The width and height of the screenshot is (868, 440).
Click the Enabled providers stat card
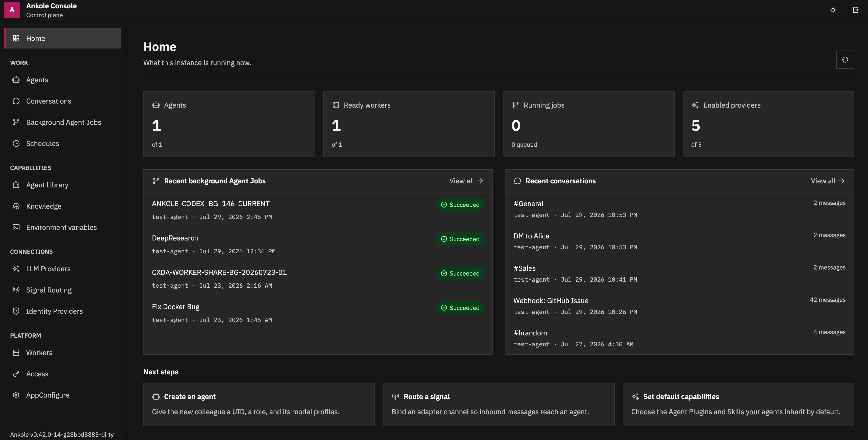pos(768,124)
